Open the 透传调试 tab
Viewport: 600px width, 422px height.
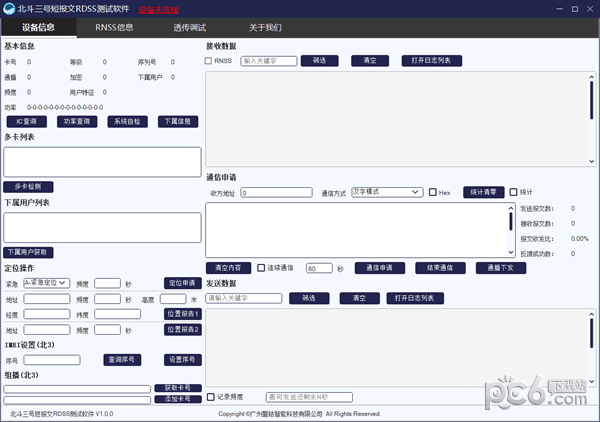[190, 27]
